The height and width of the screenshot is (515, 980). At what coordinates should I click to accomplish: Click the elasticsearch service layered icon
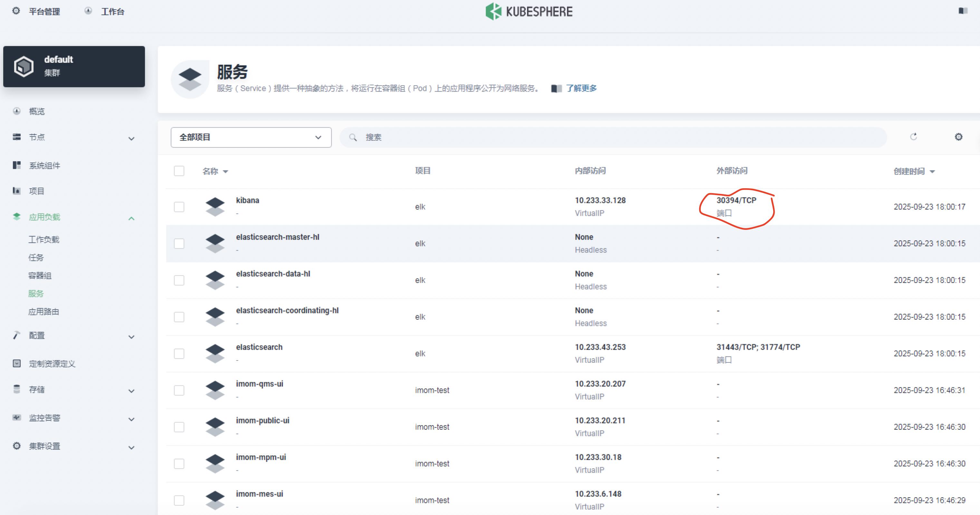pos(215,353)
